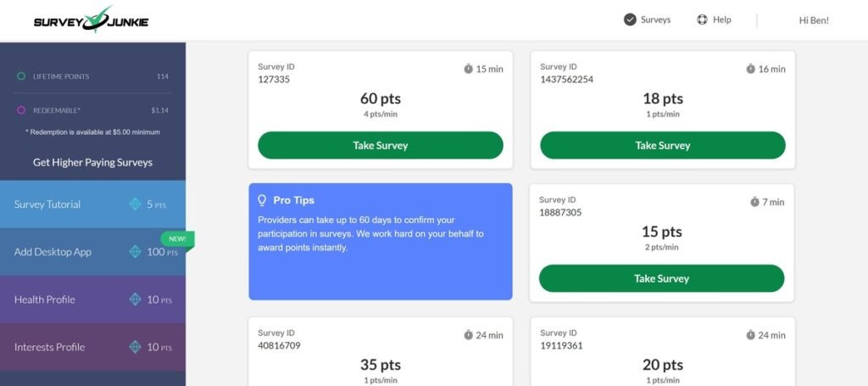The image size is (868, 386).
Task: Open the Hi Ben! account greeting
Action: (x=813, y=20)
